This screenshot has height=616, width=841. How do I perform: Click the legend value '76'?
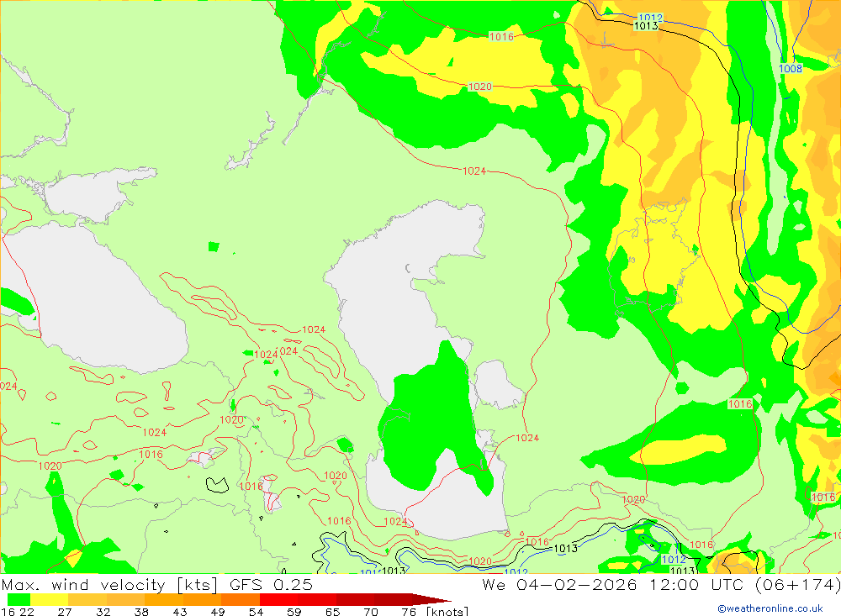tap(409, 612)
